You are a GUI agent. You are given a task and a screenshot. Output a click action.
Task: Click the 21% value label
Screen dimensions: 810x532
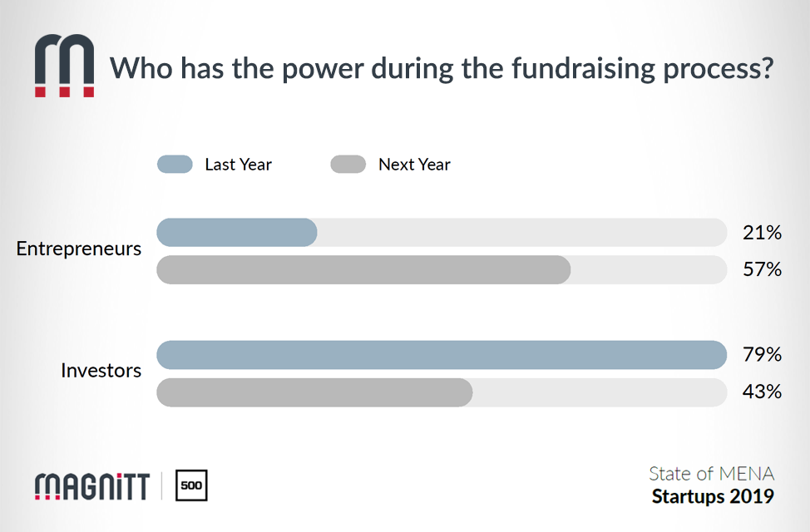pyautogui.click(x=762, y=233)
